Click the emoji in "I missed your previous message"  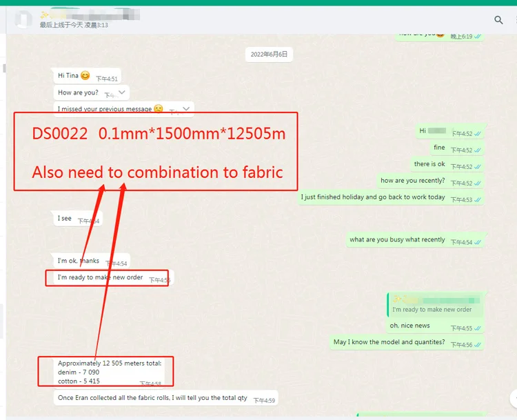159,108
